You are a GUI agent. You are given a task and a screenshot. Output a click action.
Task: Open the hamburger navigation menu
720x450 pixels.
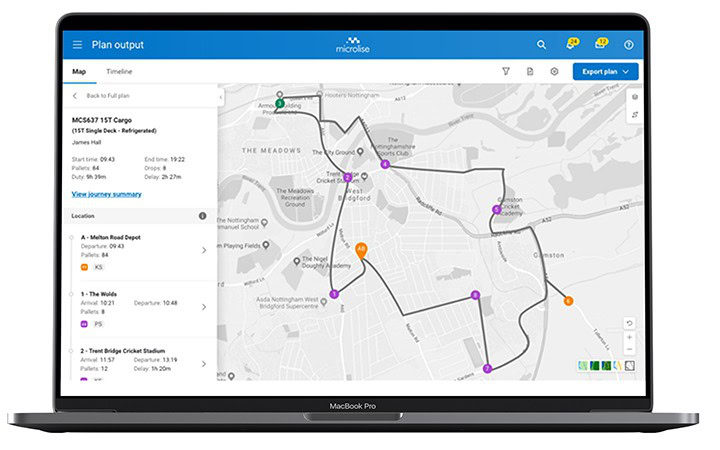coord(78,45)
